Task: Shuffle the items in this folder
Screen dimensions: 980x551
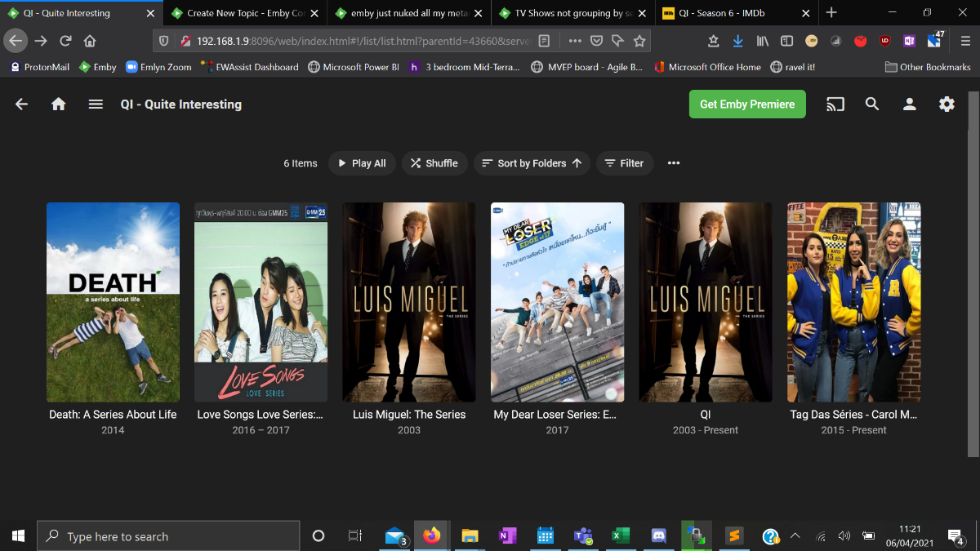Action: pyautogui.click(x=434, y=163)
